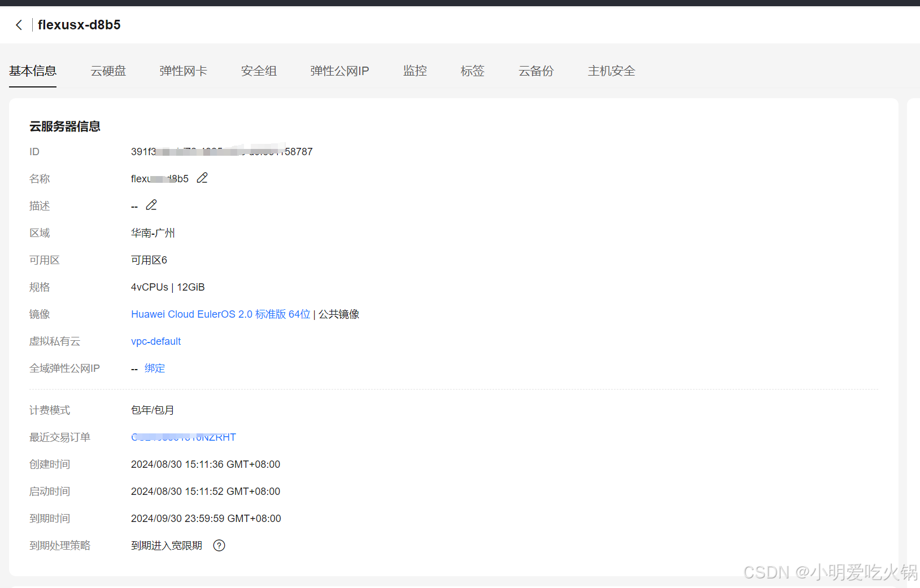Click the server ID value
Screen dimensions: 920x588
pos(221,151)
